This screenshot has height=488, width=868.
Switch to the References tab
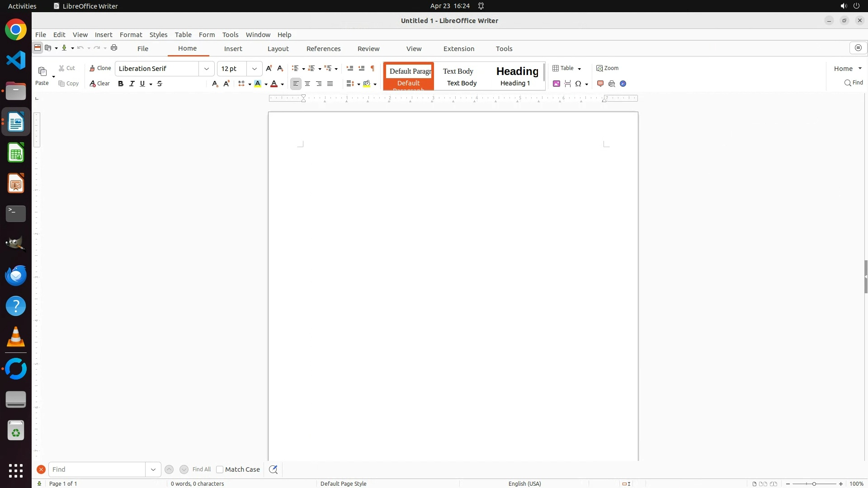click(323, 49)
